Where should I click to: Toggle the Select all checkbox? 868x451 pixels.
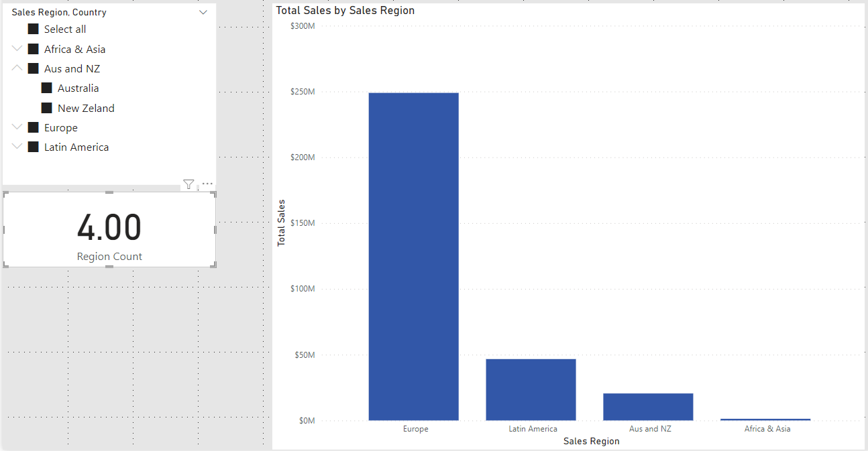coord(33,29)
